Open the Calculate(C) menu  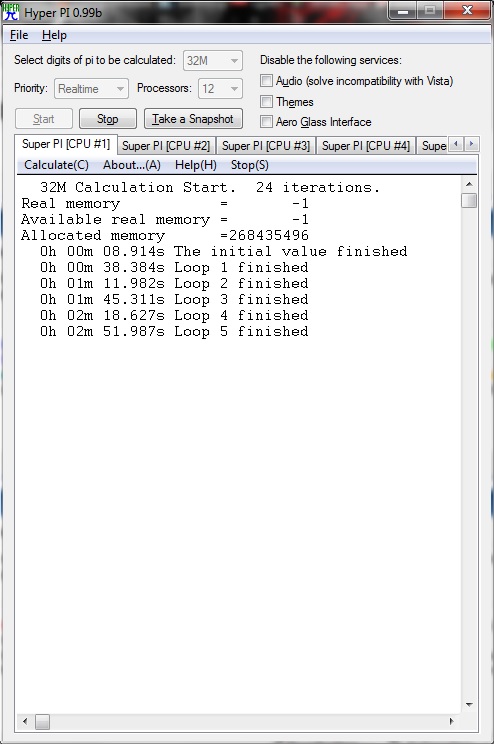pos(56,165)
